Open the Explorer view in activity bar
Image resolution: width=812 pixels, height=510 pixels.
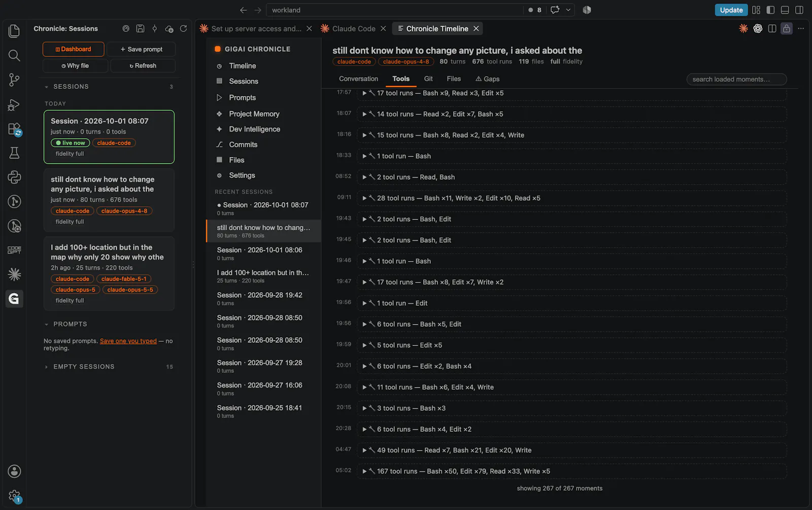[14, 31]
